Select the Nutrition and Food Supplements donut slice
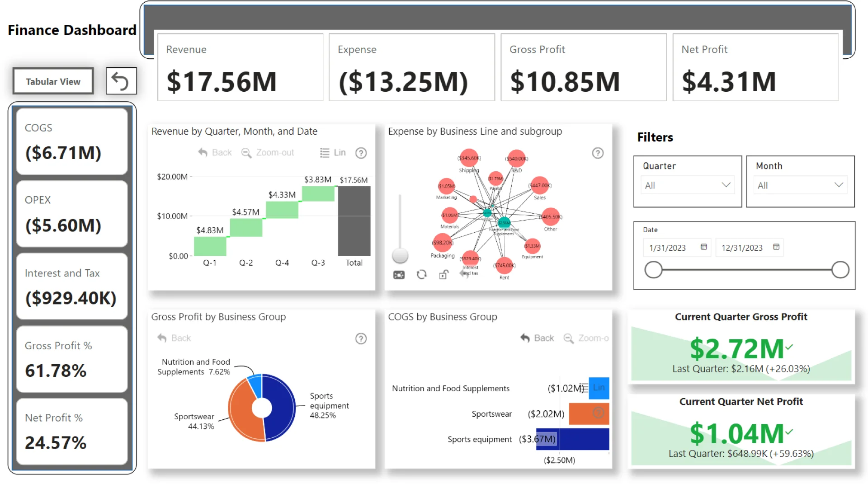Image resolution: width=868 pixels, height=488 pixels. tap(256, 385)
